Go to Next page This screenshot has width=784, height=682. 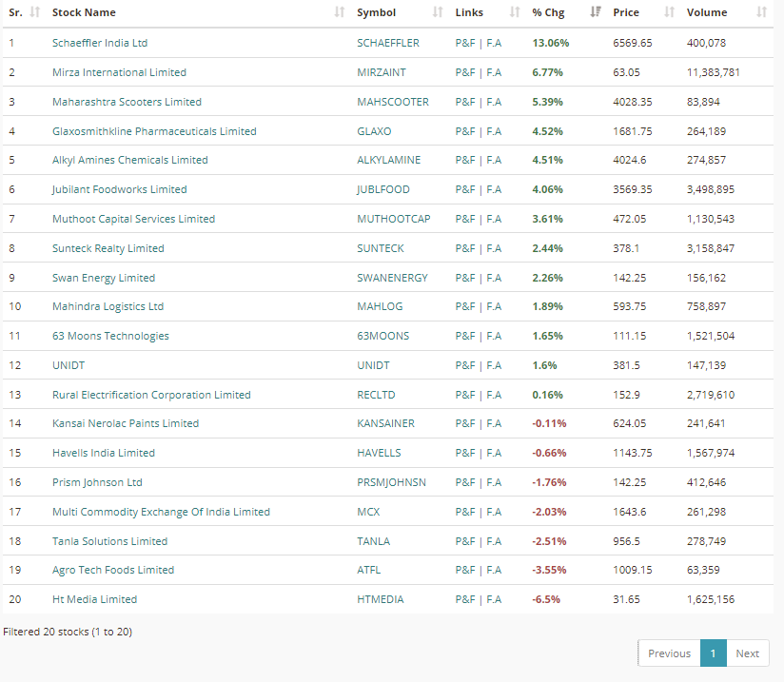(748, 653)
